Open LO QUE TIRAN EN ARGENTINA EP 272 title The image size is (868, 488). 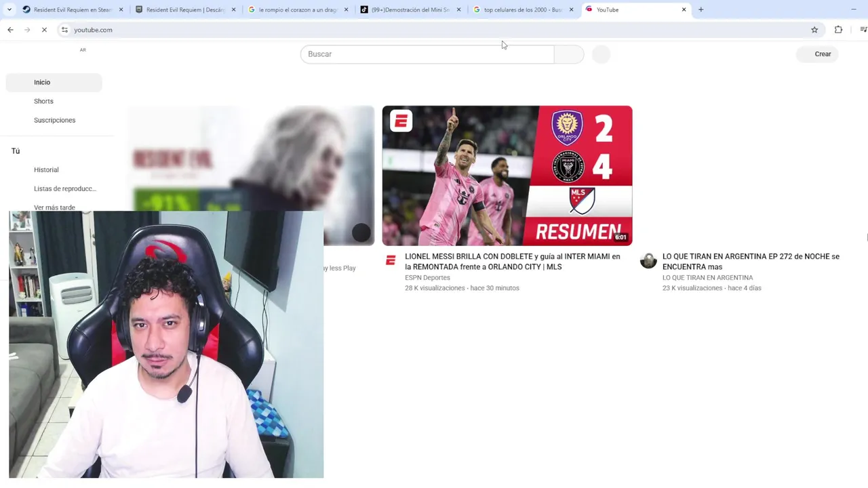click(751, 262)
